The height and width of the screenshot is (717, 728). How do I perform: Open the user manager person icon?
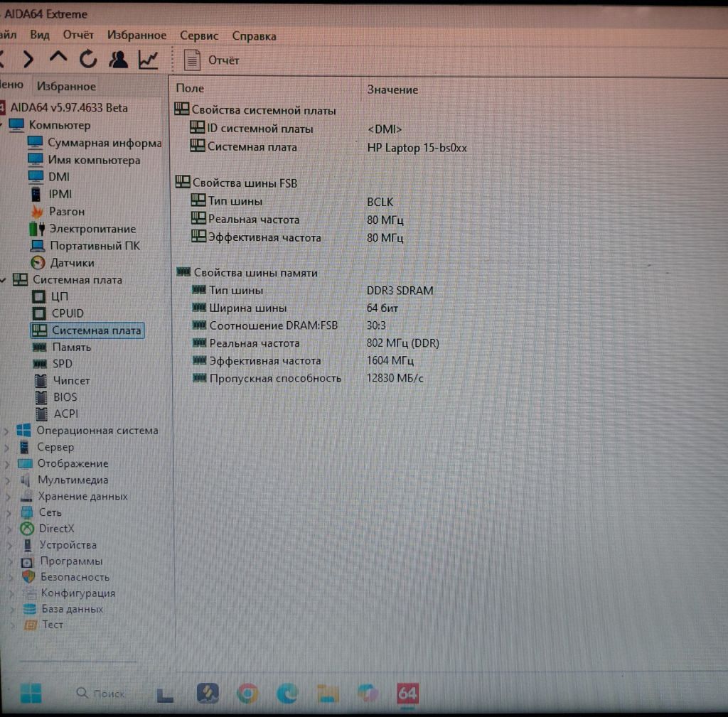pos(119,60)
